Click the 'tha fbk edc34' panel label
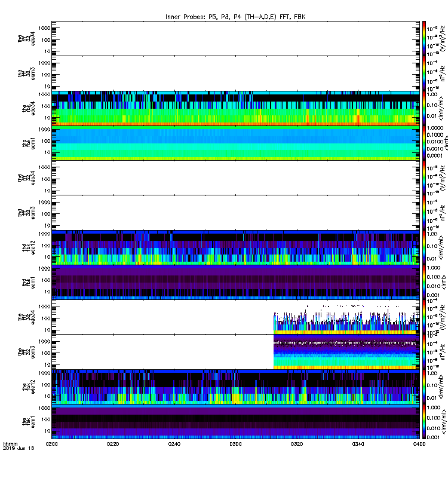Viewport: 448px width, 478px height. 29,108
